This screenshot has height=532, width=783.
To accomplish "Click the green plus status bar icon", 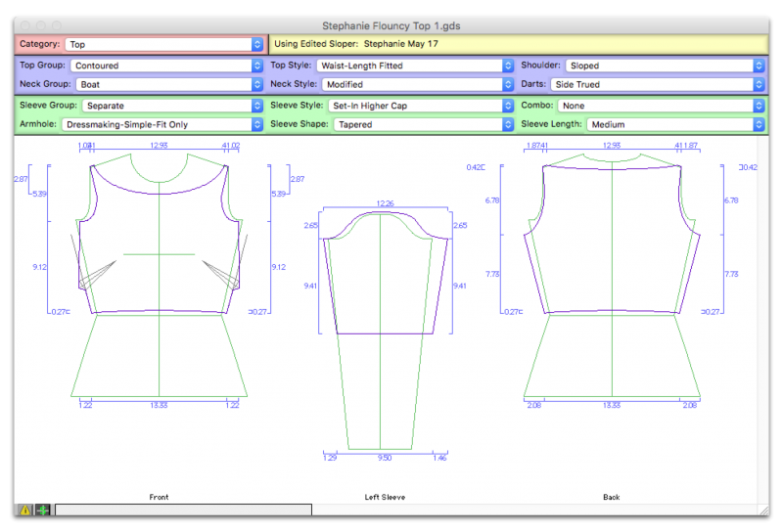I will [43, 510].
